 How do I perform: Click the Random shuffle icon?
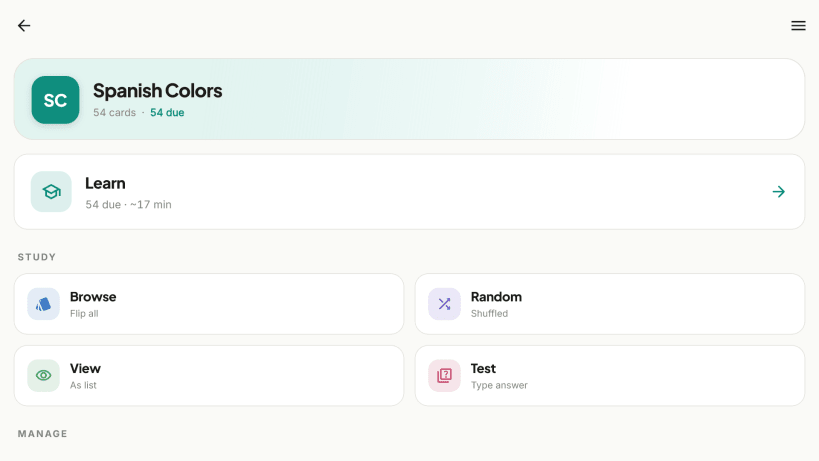pos(444,304)
